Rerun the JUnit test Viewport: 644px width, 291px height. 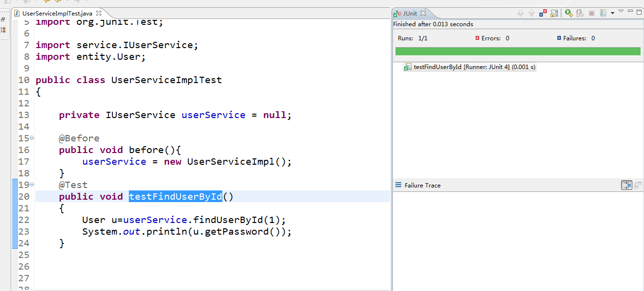pyautogui.click(x=569, y=13)
